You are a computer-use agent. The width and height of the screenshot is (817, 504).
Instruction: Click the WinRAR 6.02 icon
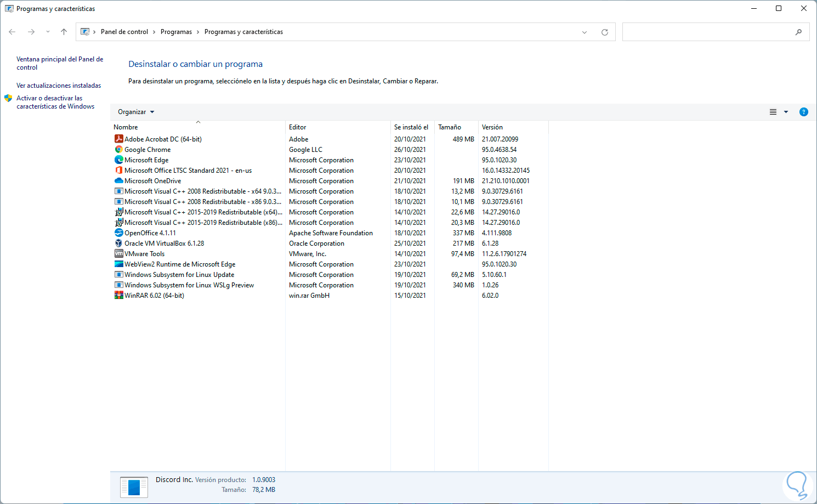[x=118, y=295]
